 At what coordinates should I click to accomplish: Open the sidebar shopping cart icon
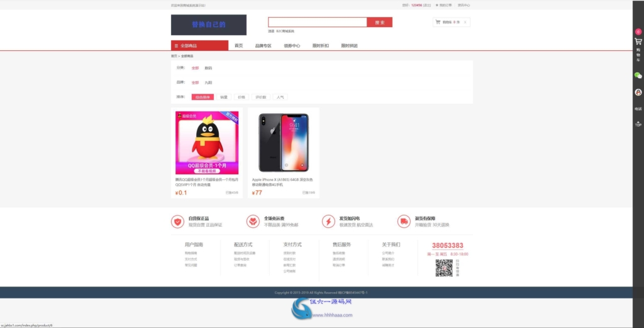(x=638, y=42)
